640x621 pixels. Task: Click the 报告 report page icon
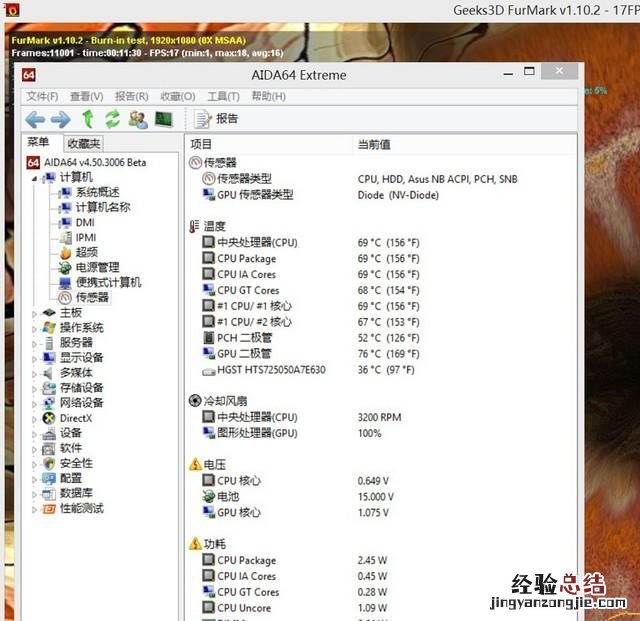pos(203,119)
